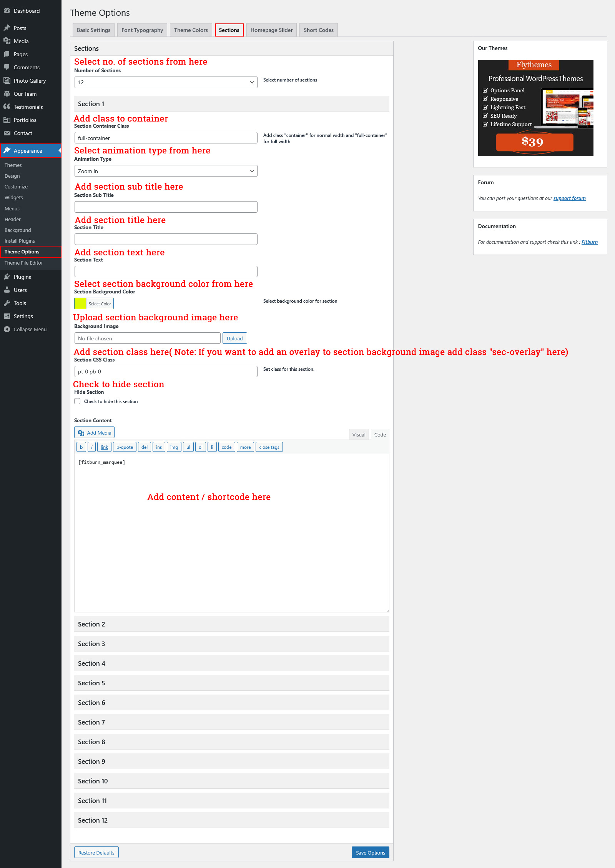Click the Background Image file field
This screenshot has height=868, width=615.
coord(148,338)
